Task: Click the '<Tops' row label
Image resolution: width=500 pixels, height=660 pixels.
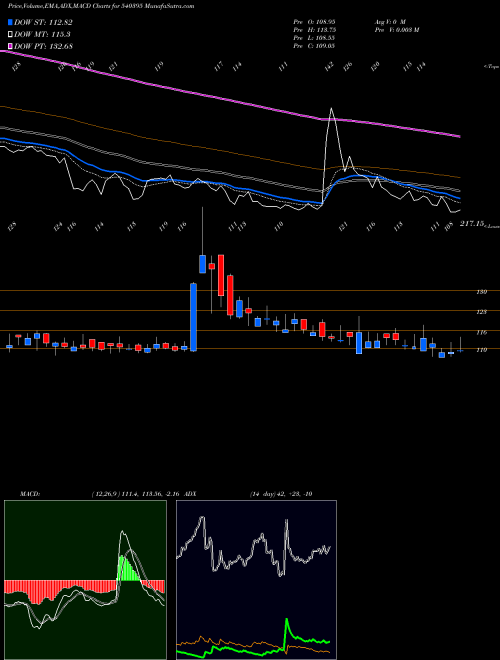Action: click(x=491, y=67)
